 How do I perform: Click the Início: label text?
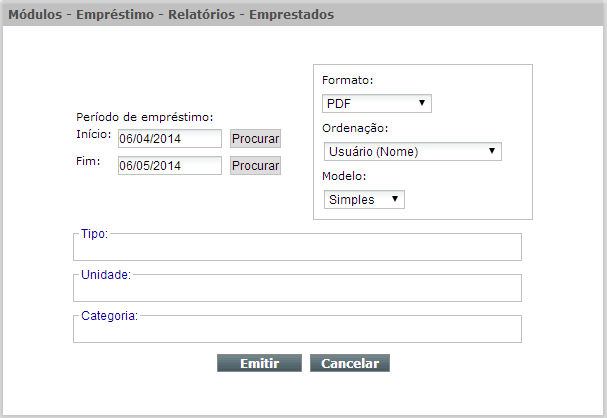point(94,134)
